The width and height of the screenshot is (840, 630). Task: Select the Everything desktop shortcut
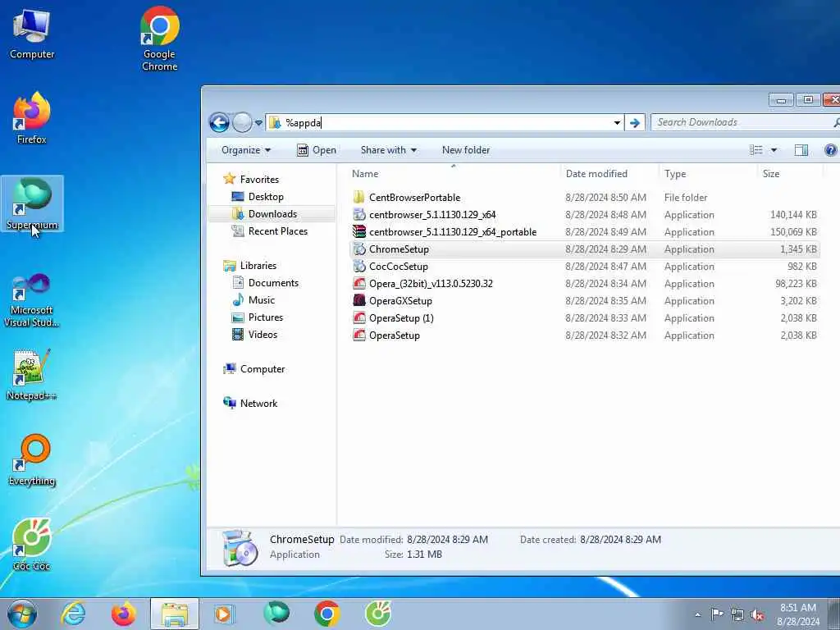point(32,459)
